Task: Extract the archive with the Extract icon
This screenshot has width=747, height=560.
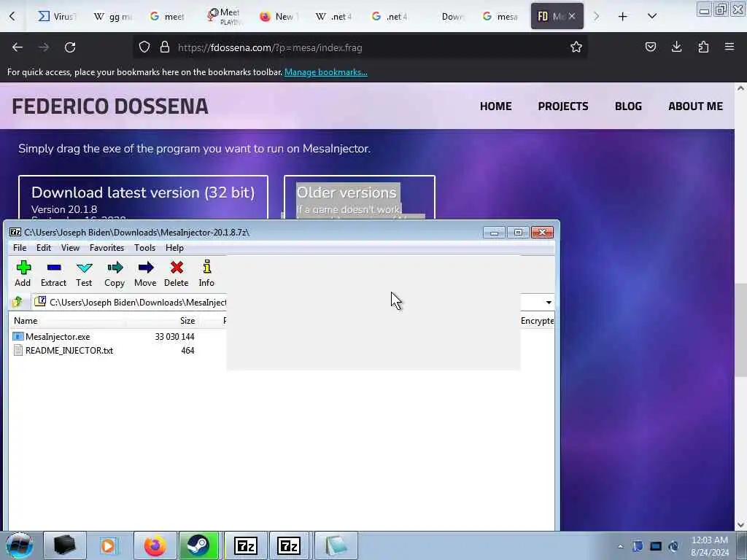Action: pos(53,273)
